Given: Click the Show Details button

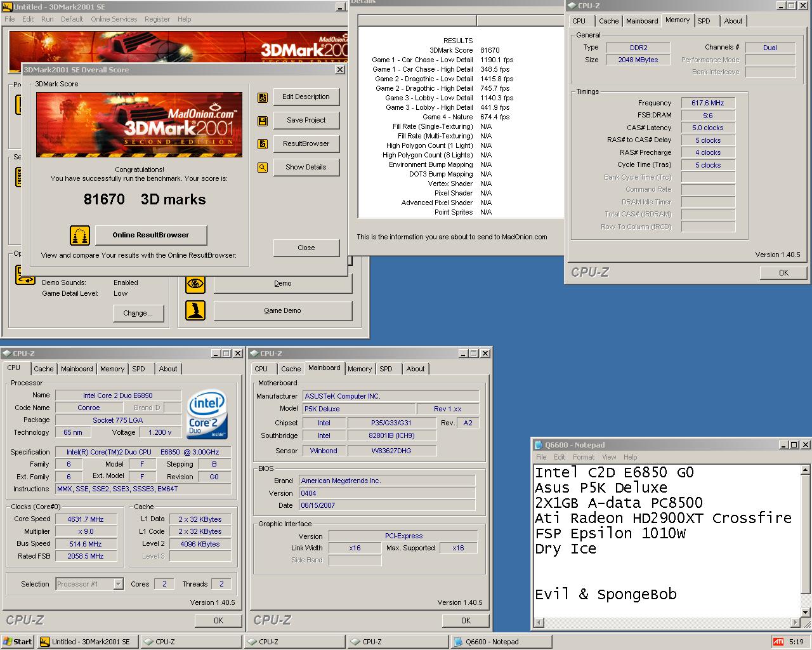Looking at the screenshot, I should click(306, 168).
